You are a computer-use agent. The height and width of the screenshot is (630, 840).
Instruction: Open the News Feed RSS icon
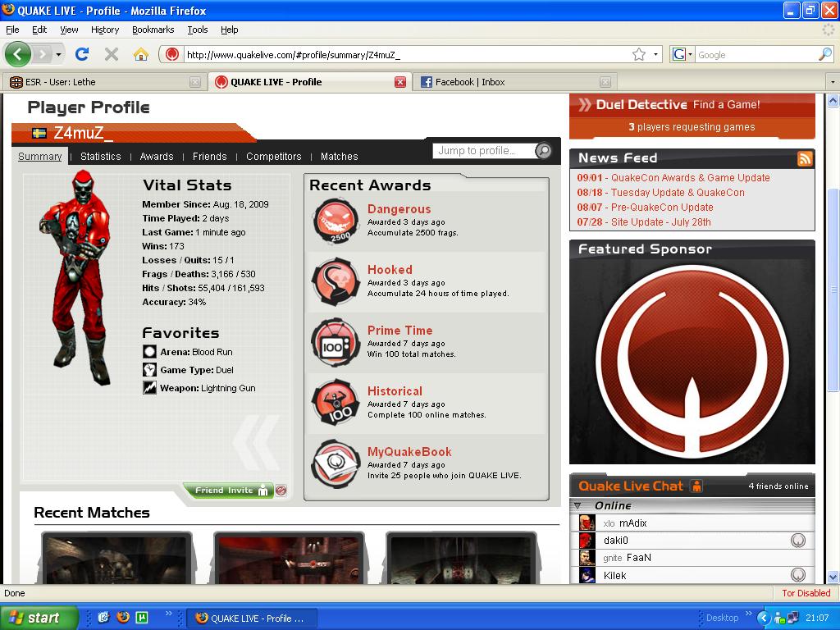point(805,158)
